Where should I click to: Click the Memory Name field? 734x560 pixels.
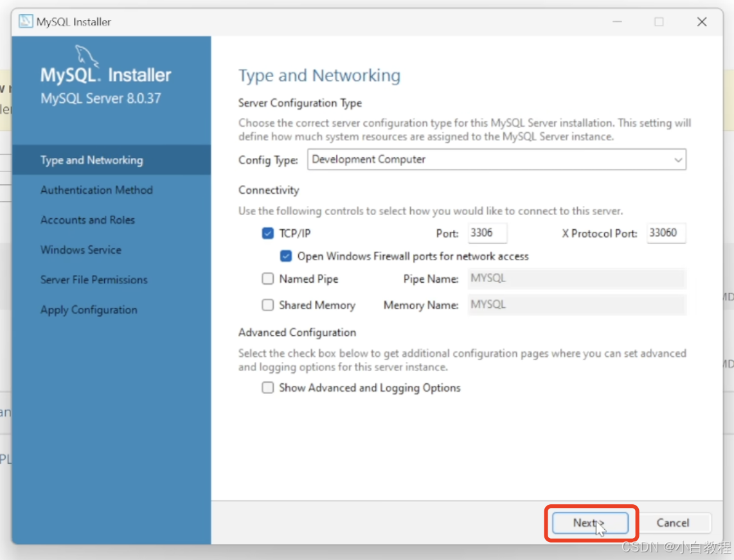tap(577, 304)
